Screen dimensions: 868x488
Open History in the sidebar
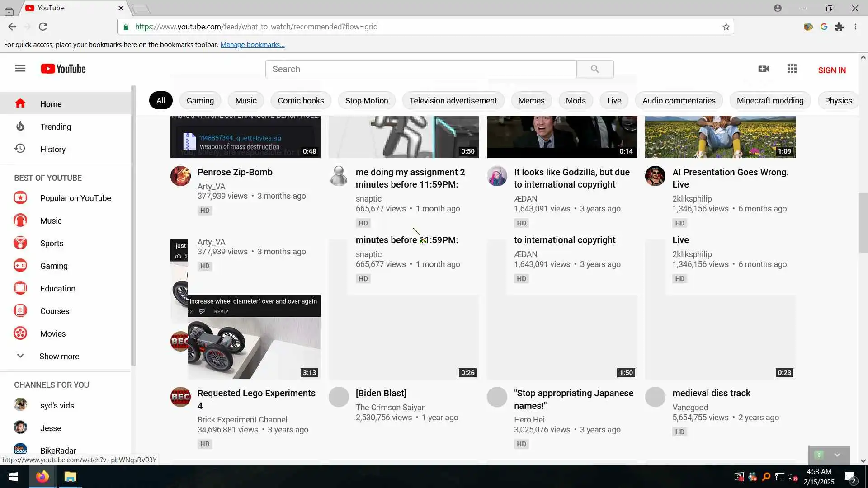click(52, 149)
